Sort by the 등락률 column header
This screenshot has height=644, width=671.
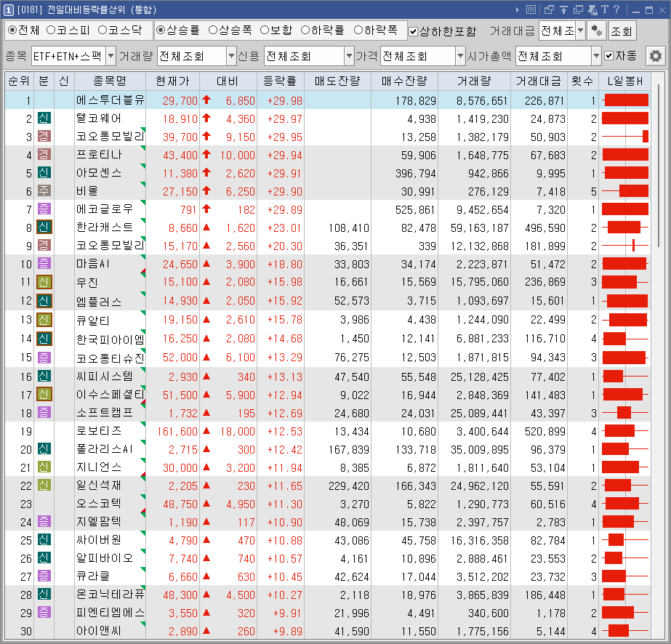tap(281, 81)
